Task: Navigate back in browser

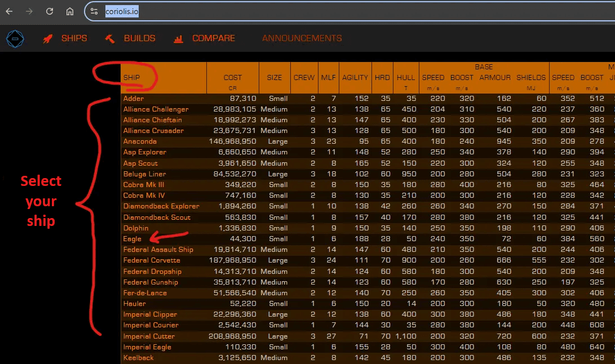Action: click(x=9, y=11)
